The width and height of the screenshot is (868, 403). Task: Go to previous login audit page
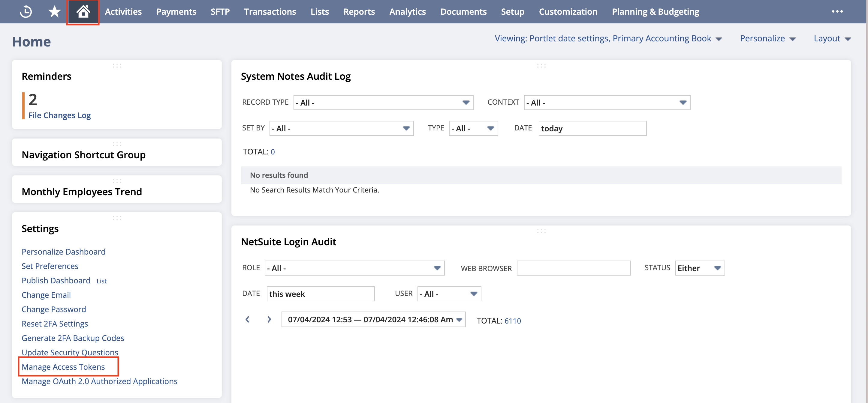click(247, 319)
